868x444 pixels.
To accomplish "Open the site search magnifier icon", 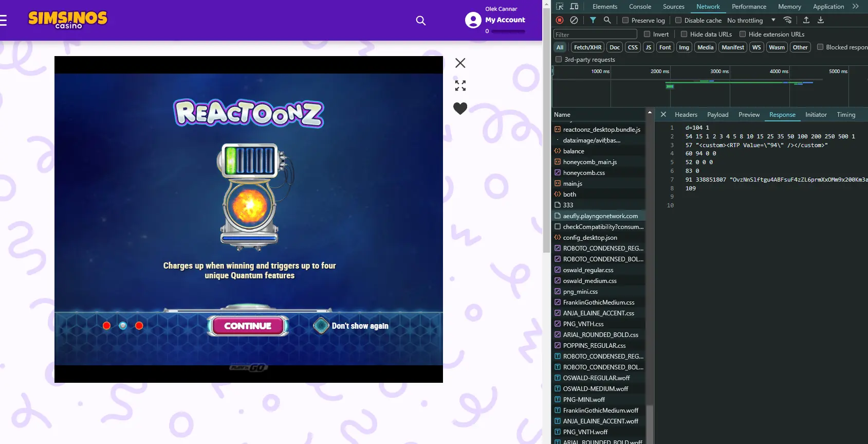I will (x=421, y=21).
